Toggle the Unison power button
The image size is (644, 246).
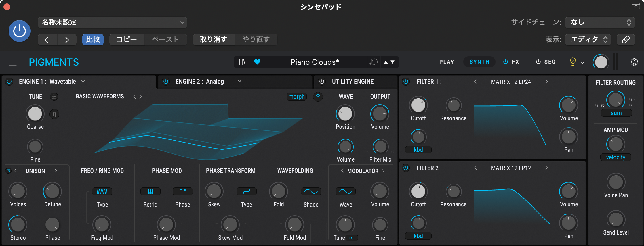coord(8,171)
